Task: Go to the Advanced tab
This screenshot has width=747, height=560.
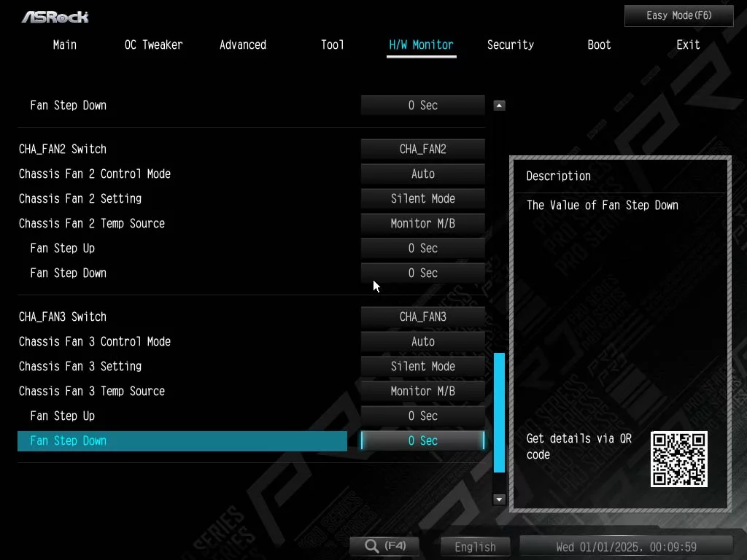Action: pos(243,45)
